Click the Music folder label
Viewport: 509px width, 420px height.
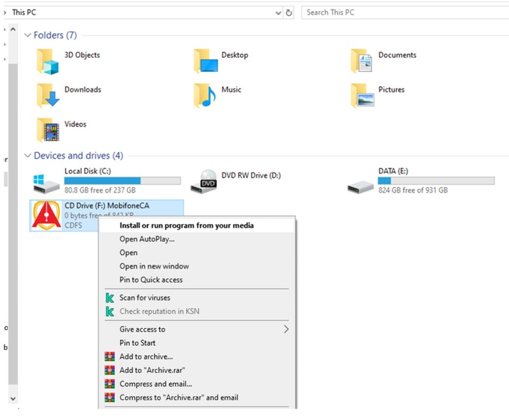(x=232, y=90)
